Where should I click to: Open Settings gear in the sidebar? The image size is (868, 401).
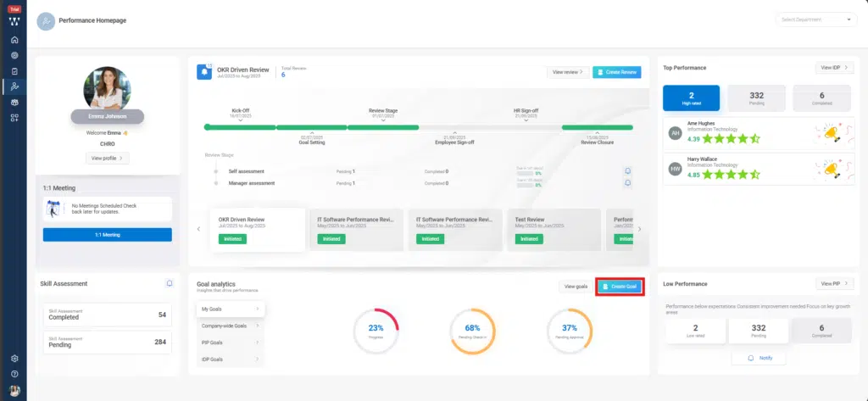tap(14, 359)
